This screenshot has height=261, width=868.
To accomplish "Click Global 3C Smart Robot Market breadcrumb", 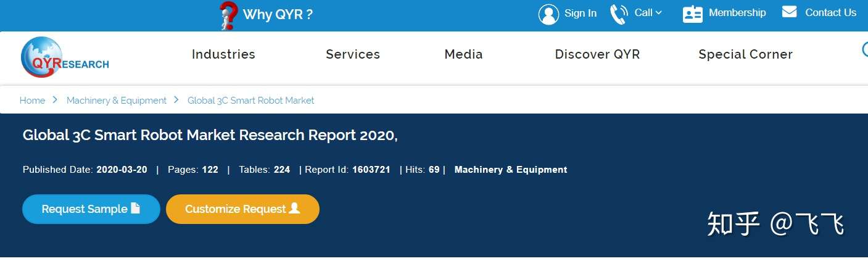I will pos(250,100).
